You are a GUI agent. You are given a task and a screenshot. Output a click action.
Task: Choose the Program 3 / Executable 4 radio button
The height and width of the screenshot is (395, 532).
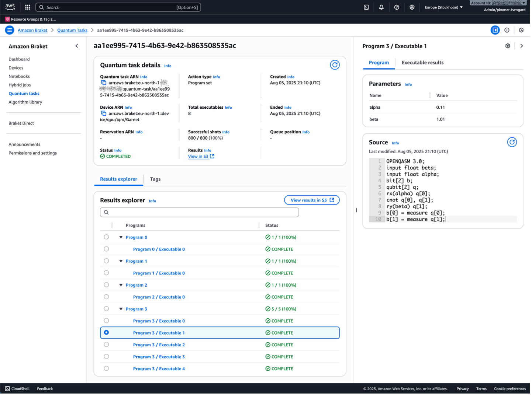pos(106,368)
